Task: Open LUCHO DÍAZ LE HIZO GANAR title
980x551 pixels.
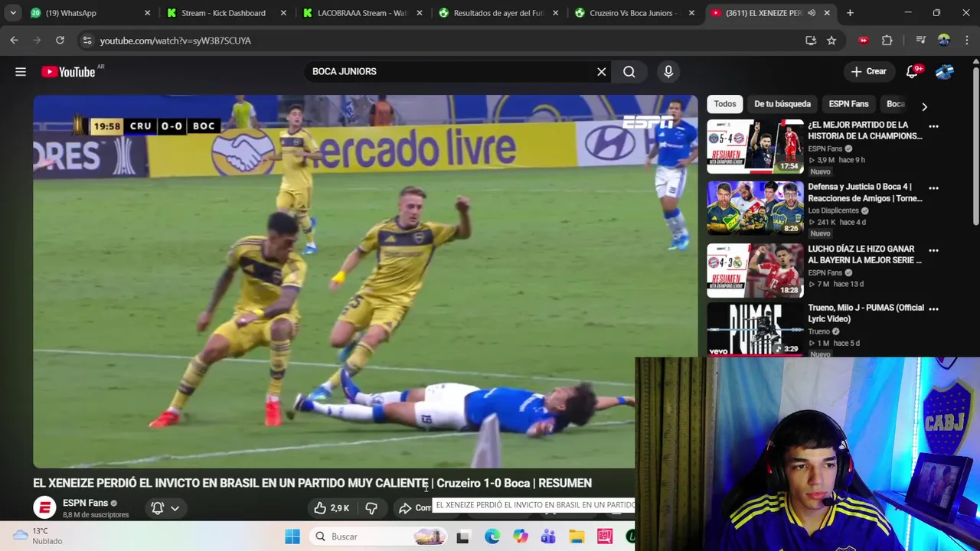Action: (x=865, y=254)
